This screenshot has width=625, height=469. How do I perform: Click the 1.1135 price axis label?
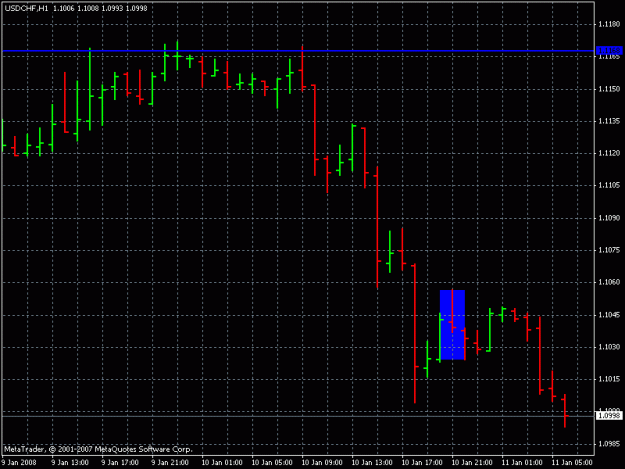tap(609, 121)
